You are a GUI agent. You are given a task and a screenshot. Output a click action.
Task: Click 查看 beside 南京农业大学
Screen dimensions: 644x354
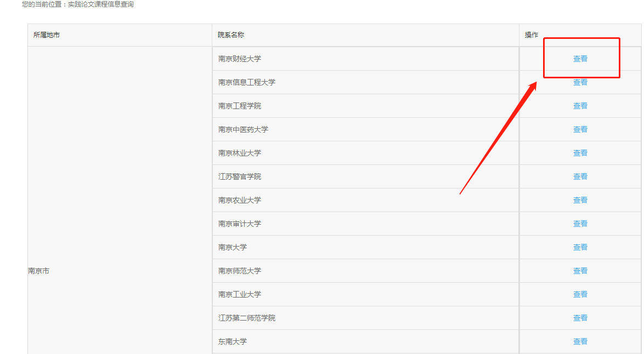pyautogui.click(x=580, y=200)
